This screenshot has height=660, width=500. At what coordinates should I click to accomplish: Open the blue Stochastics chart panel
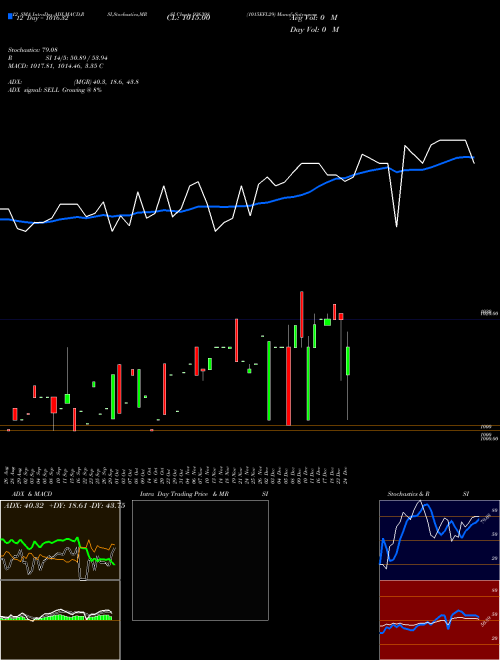pos(439,540)
